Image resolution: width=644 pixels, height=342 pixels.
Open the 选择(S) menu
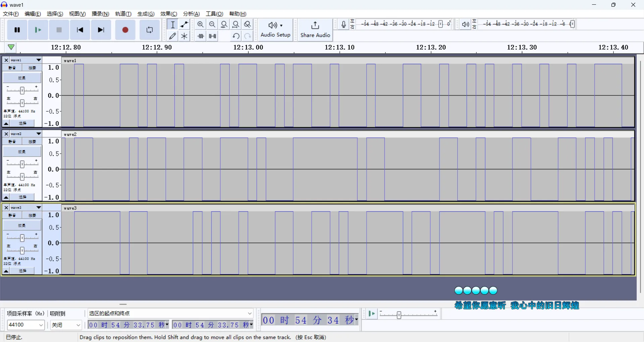click(55, 14)
